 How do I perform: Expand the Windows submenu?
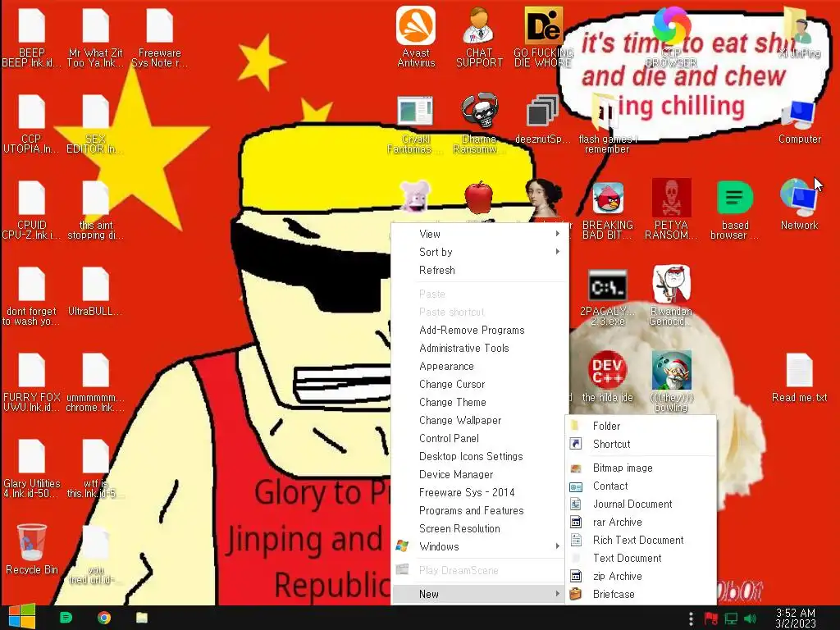tap(479, 546)
